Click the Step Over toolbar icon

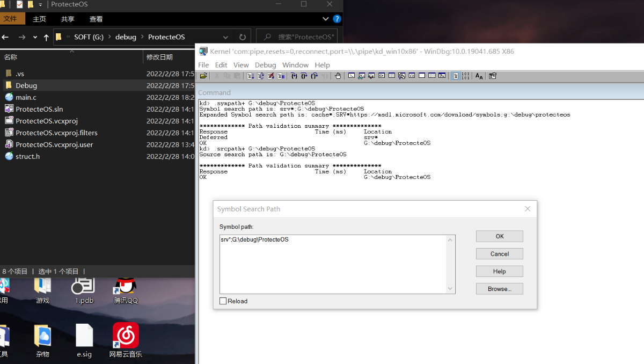pos(304,76)
